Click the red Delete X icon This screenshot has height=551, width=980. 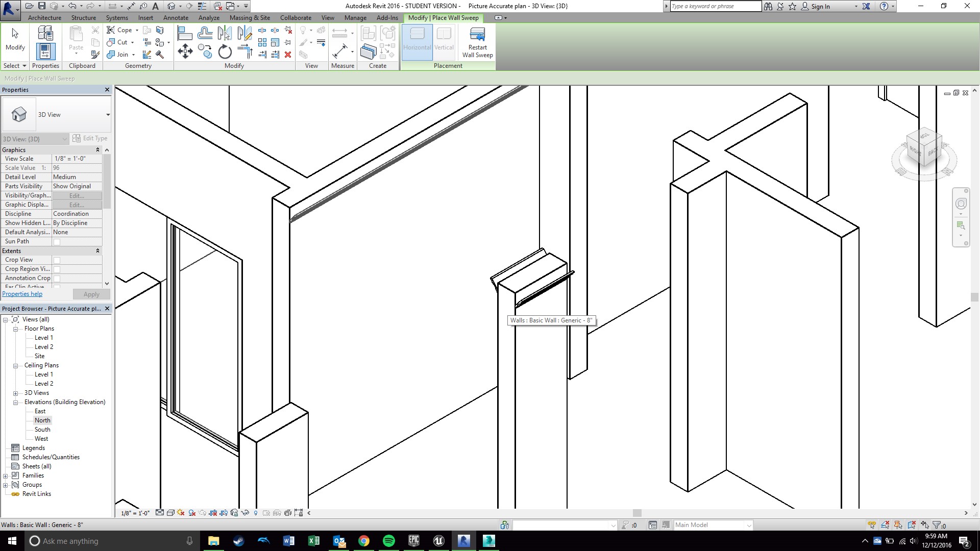[x=288, y=55]
